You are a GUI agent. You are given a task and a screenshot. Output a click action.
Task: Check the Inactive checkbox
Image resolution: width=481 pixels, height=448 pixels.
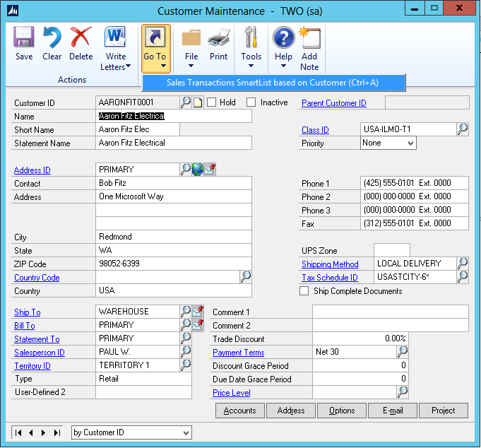pos(251,102)
